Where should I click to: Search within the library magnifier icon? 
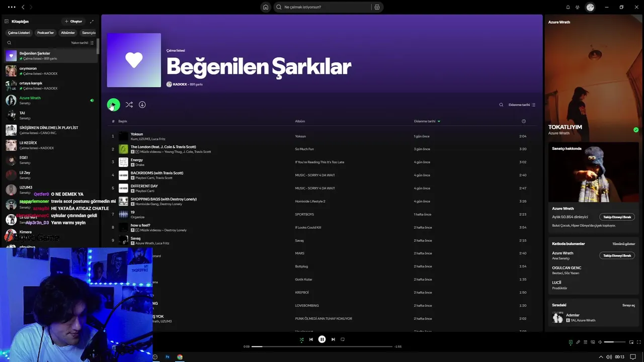click(9, 43)
